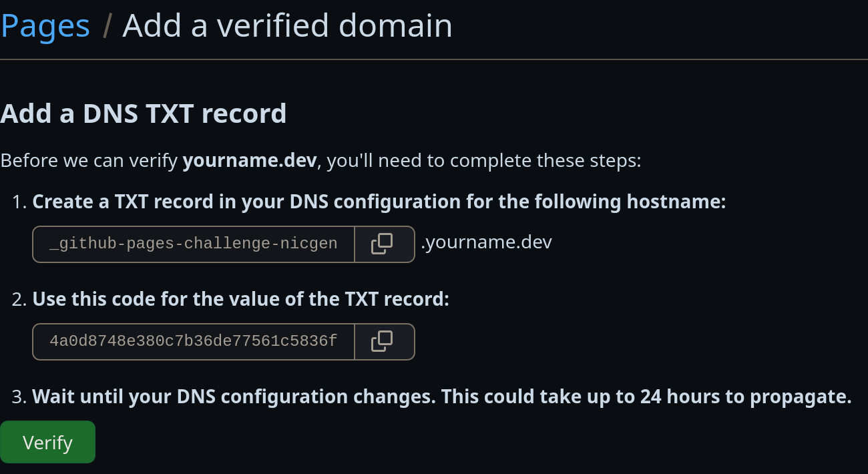Screen dimensions: 868x474
Task: Click the .yourname.dev suffix text
Action: point(485,242)
